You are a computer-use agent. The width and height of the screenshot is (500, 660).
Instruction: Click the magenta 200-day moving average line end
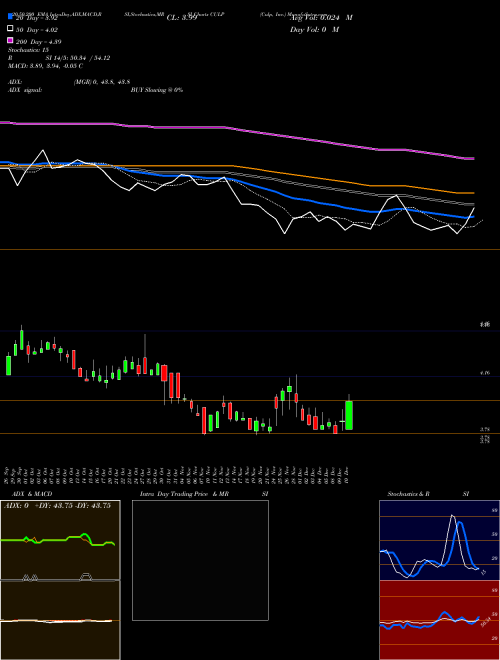[x=472, y=158]
